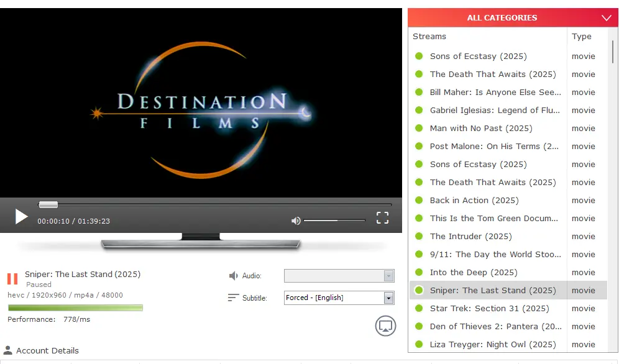619x364 pixels.
Task: Adjust the volume slider
Action: pyautogui.click(x=334, y=220)
